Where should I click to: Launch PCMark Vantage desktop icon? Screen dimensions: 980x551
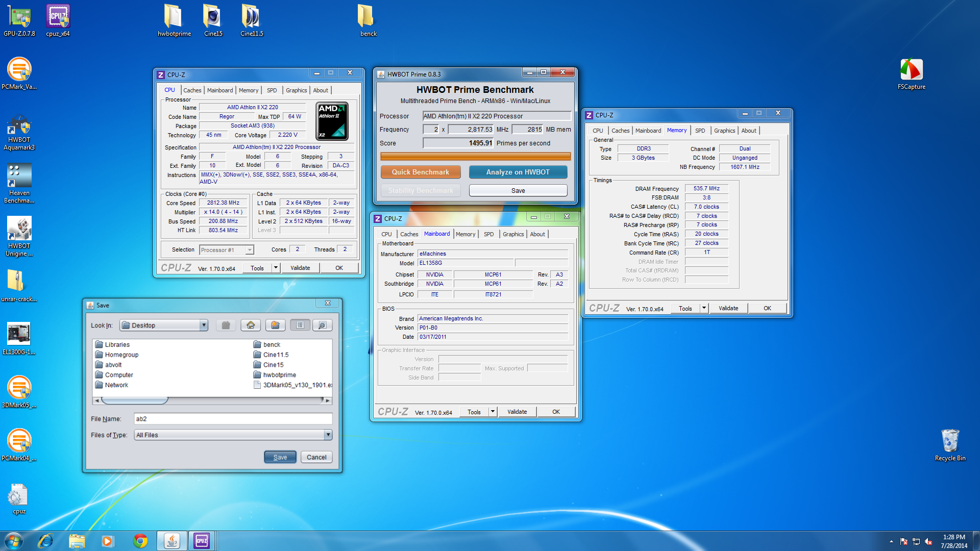coord(19,73)
